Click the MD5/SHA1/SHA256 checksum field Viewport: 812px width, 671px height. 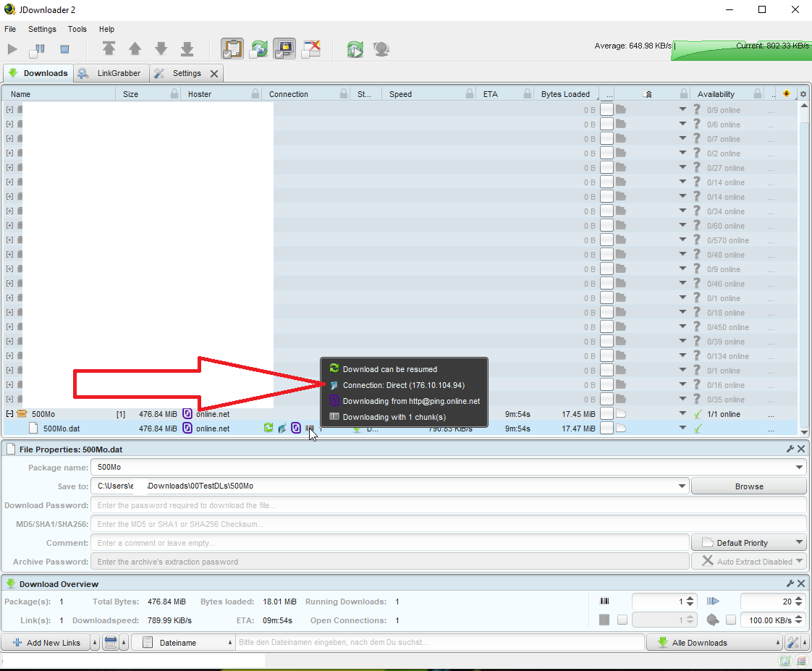(449, 524)
